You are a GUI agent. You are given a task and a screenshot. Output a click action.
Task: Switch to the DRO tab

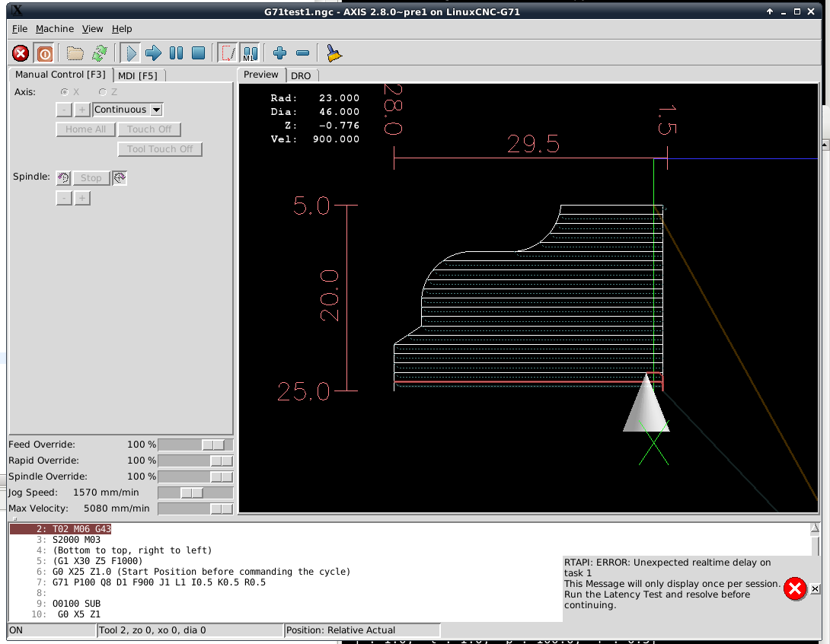[301, 75]
